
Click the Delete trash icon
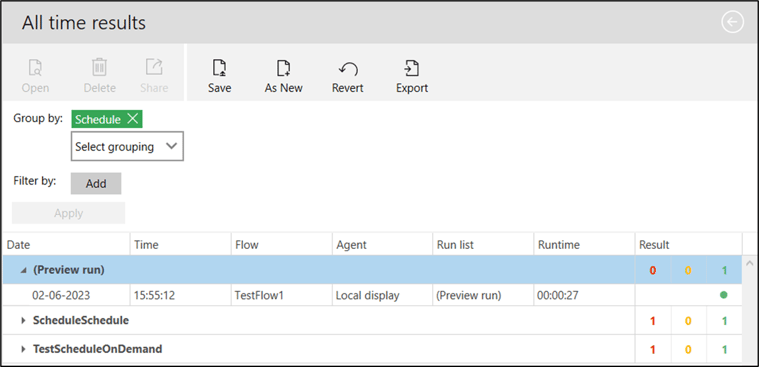99,67
